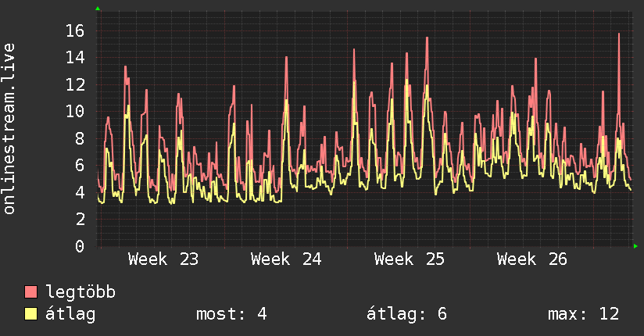Click the red legtöbb legend color swatch

[x=30, y=292]
